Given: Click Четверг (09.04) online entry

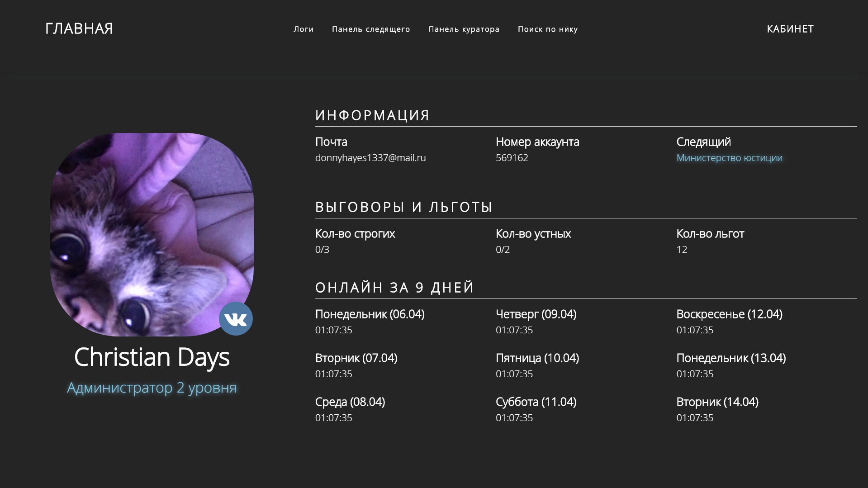Looking at the screenshot, I should click(x=536, y=314).
